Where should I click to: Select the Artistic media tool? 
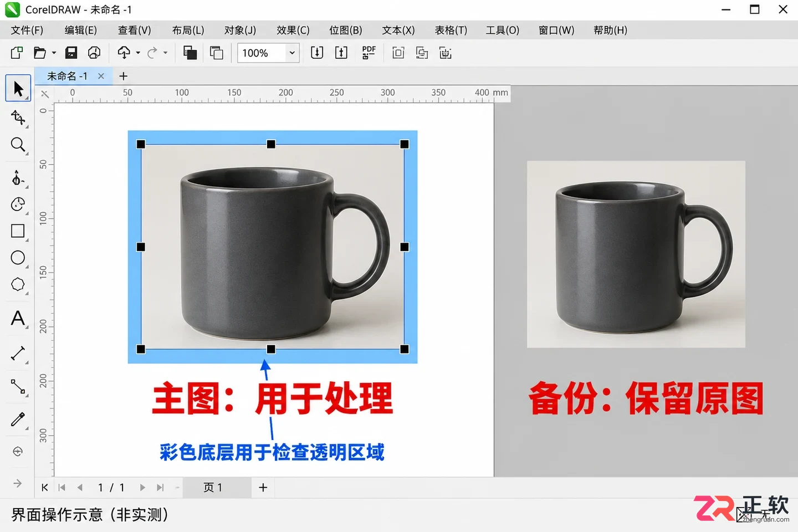[18, 204]
